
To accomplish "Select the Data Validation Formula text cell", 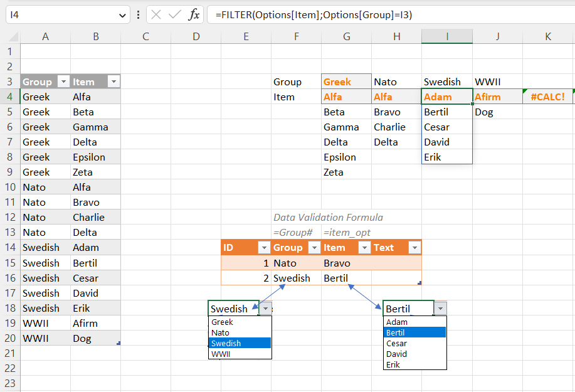I will [328, 218].
